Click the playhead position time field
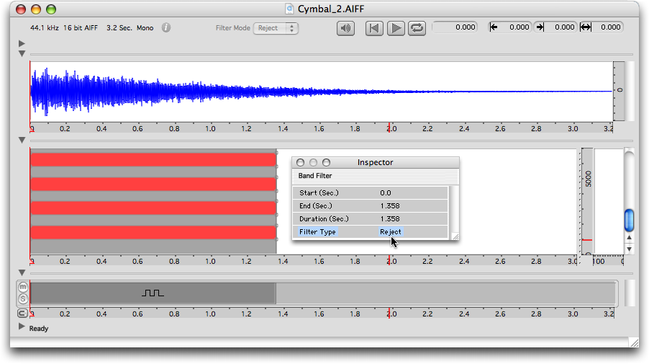Screen dimensions: 649x364 [455, 27]
